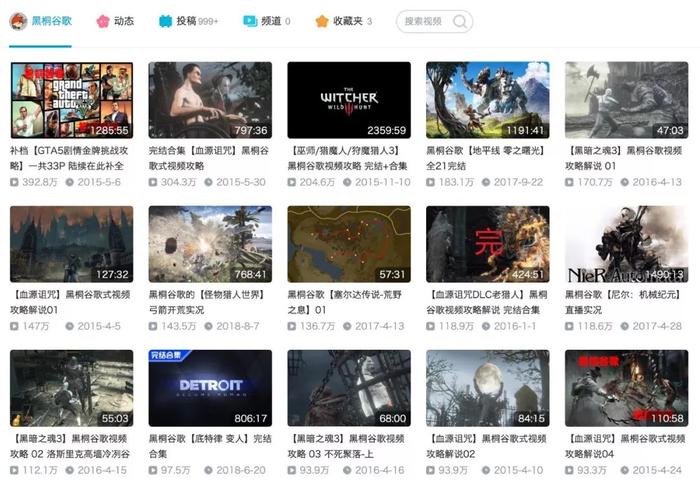
Task: Open the 47:03 黑暗之魂3 thumbnail
Action: (626, 100)
